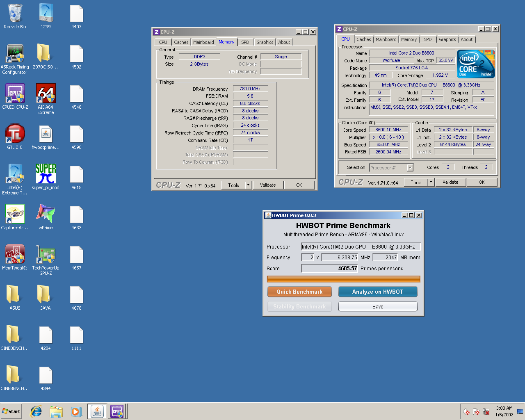Switch to SPD tab in left CPU-Z window
Screen dimensions: 525x420
click(245, 42)
